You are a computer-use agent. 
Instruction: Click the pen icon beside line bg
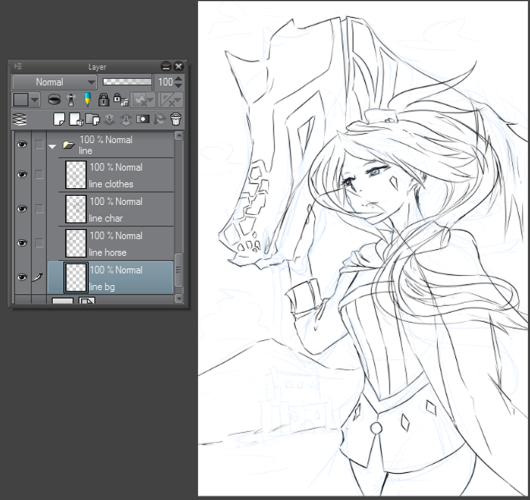point(38,277)
